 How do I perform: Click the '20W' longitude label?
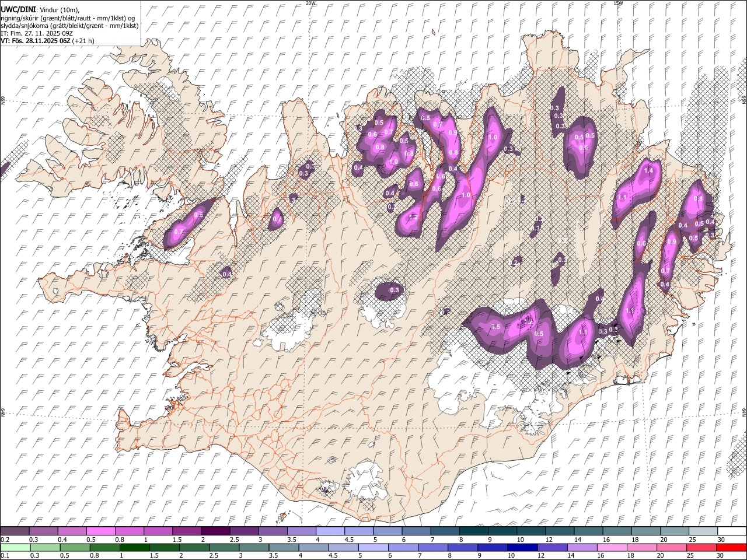310,3
